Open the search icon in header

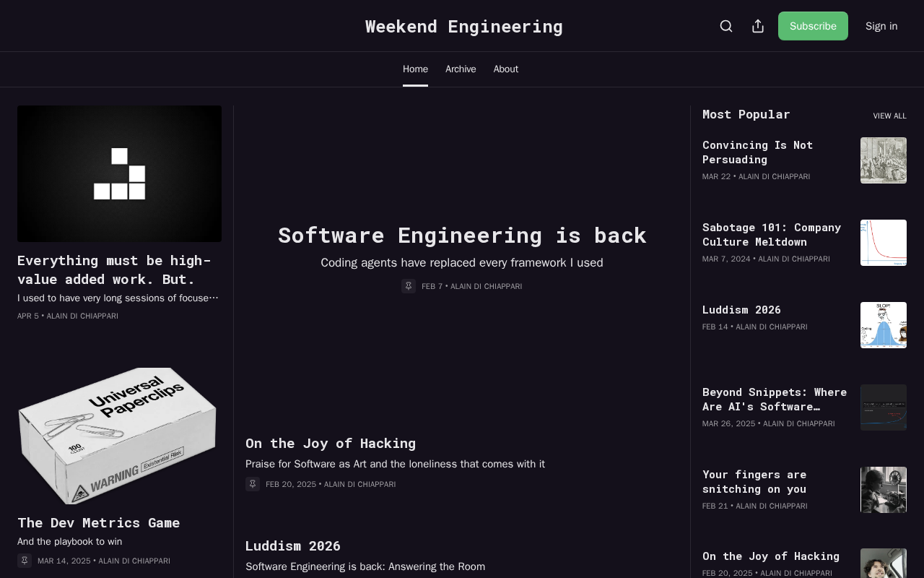tap(726, 26)
